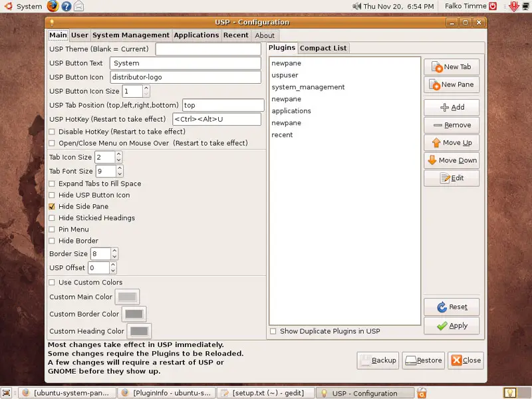Open the System menu button with Ubuntu logo

(x=23, y=6)
